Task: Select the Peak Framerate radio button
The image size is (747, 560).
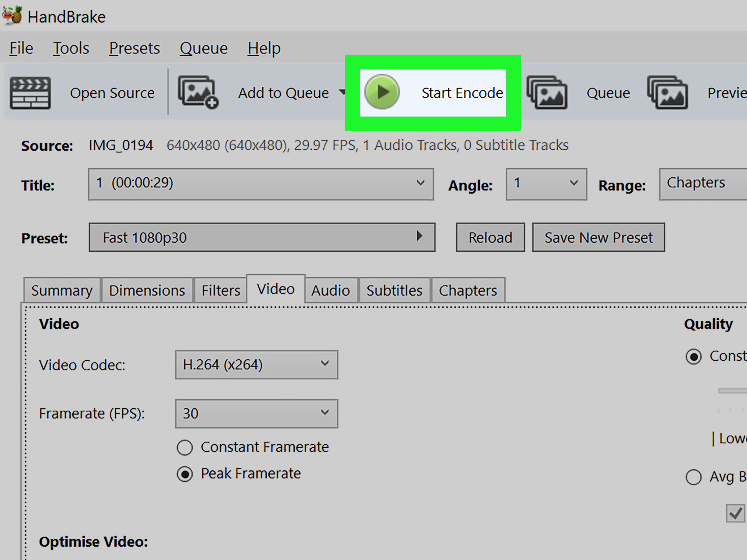Action: [185, 474]
